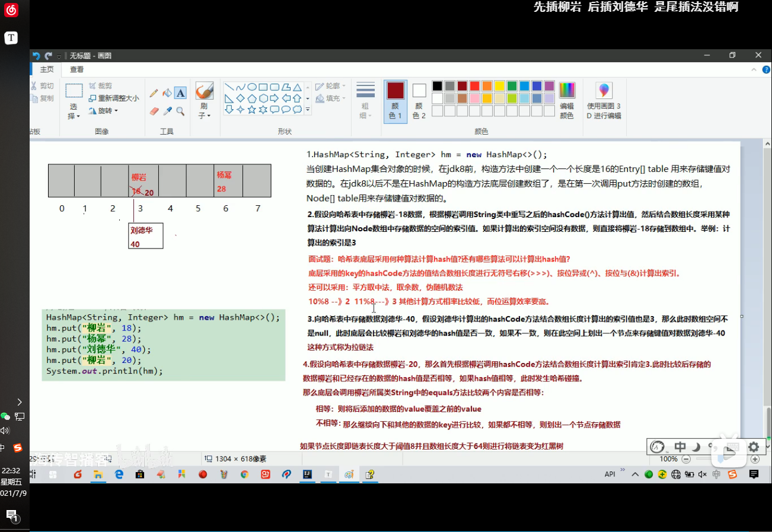The width and height of the screenshot is (772, 532).
Task: Click the Redo arrow in quick access toolbar
Action: point(49,56)
